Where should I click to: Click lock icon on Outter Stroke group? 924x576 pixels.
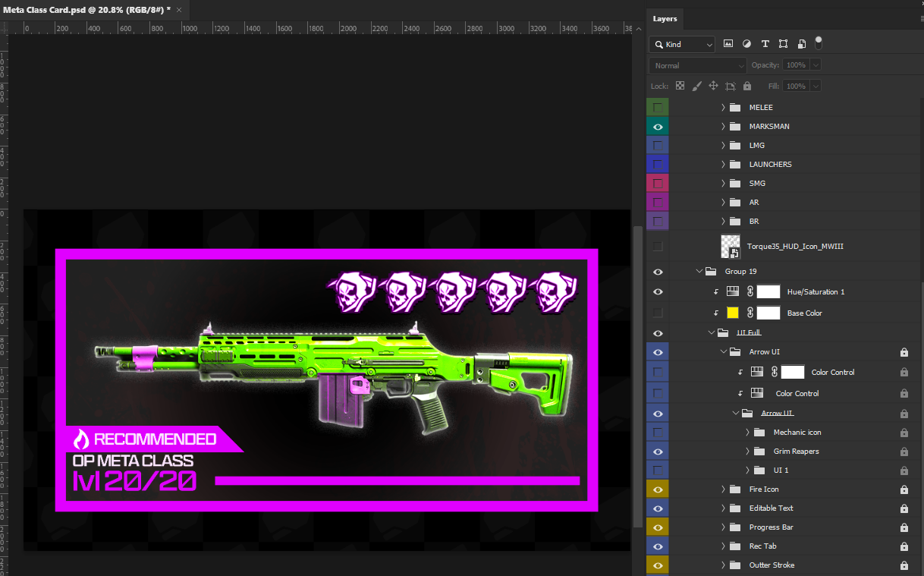[904, 565]
